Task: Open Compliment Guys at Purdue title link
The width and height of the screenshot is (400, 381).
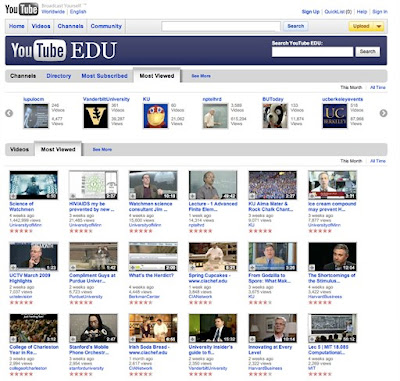Action: click(x=92, y=278)
